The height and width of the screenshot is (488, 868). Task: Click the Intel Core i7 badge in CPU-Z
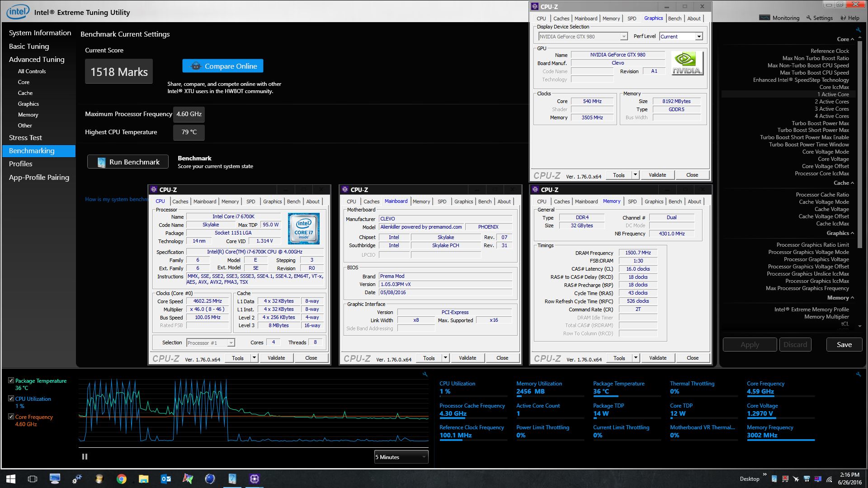(x=304, y=229)
